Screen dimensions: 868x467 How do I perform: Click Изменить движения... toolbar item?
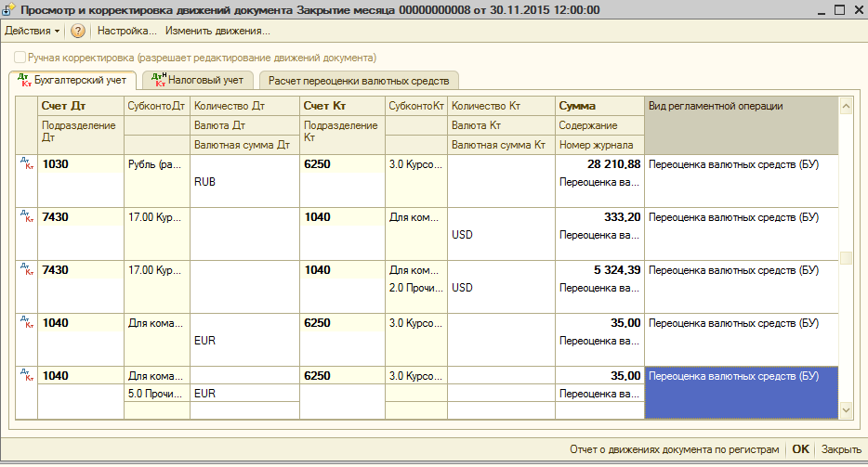[217, 31]
